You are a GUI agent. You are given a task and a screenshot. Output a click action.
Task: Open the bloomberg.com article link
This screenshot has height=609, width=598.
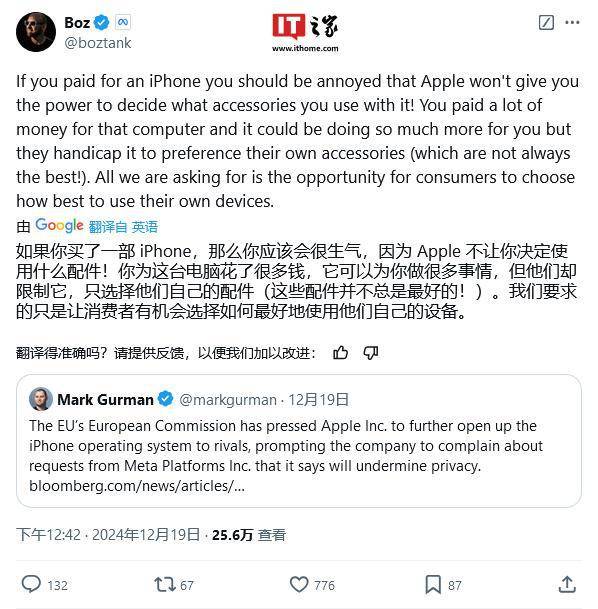click(137, 486)
